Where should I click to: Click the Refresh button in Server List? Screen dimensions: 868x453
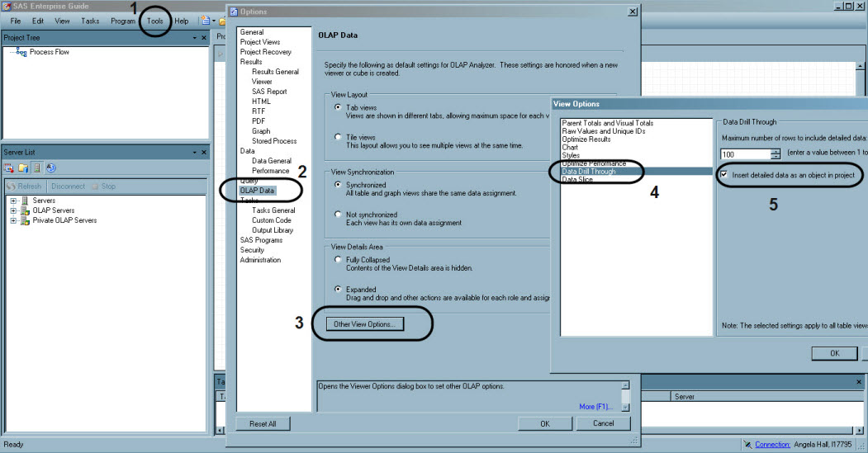click(x=24, y=186)
